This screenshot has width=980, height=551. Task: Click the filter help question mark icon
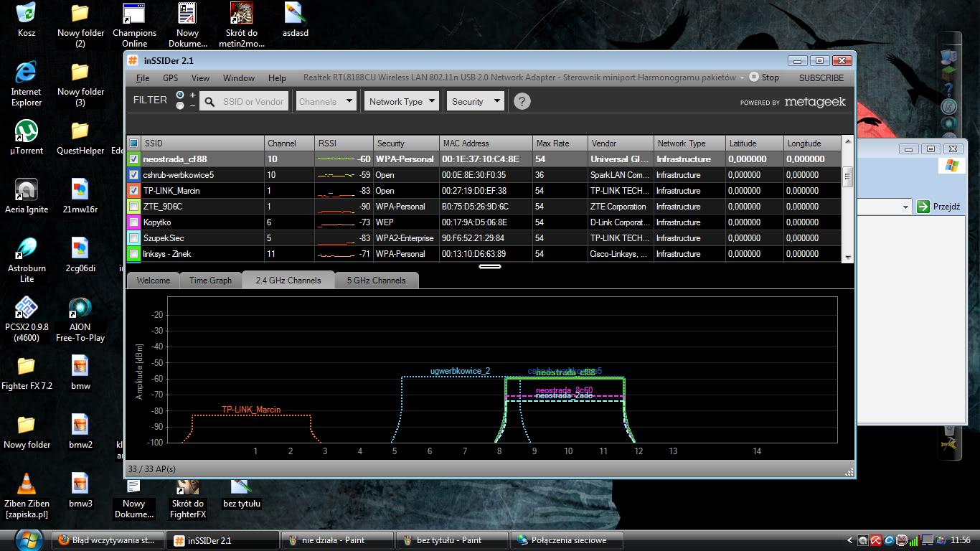coord(522,101)
